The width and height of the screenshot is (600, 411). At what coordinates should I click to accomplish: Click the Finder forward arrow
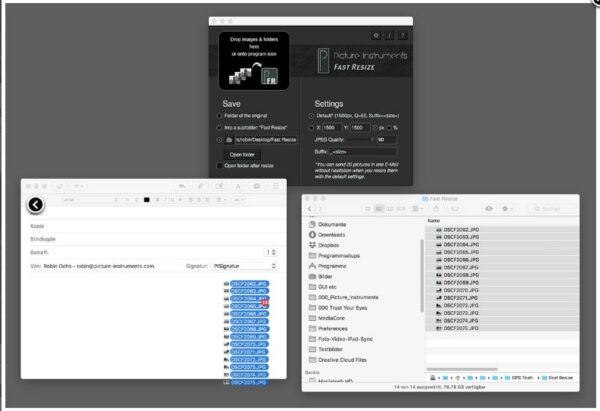[320, 209]
